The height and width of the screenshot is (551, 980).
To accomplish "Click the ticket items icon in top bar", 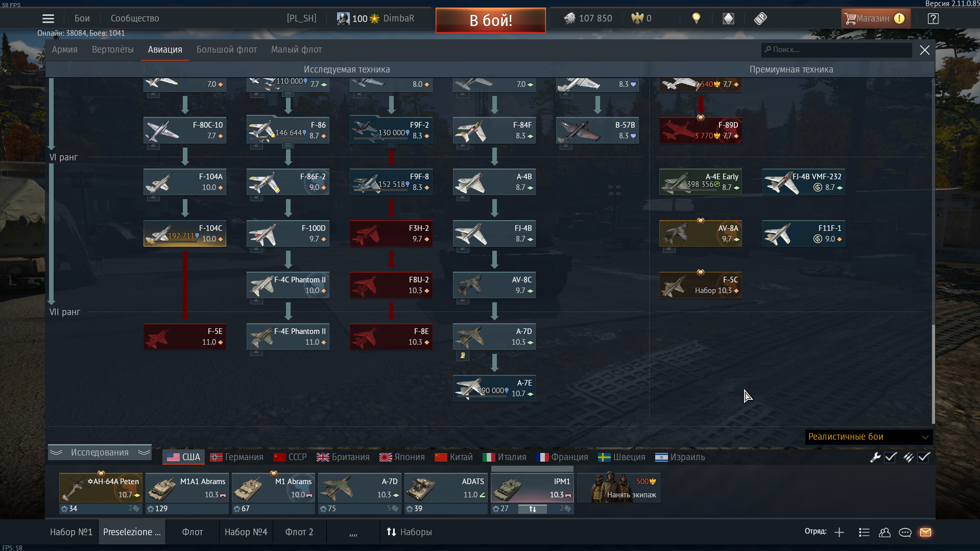I will 760,18.
